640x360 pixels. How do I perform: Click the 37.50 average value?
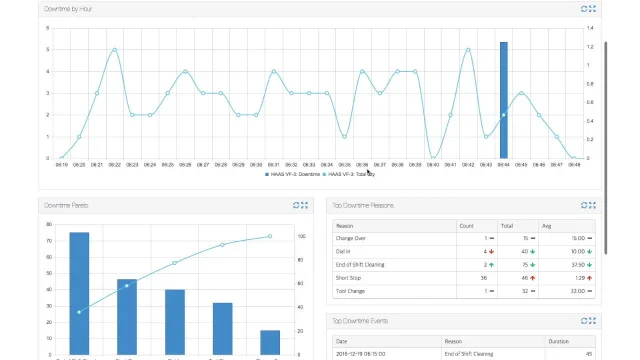click(578, 265)
